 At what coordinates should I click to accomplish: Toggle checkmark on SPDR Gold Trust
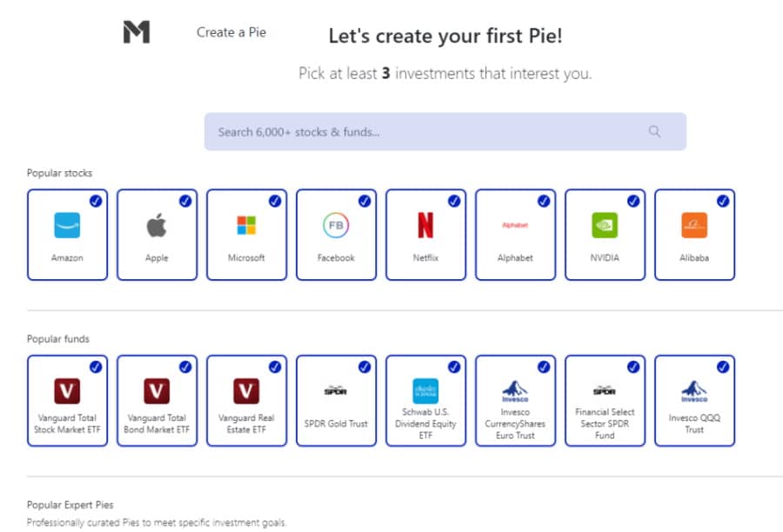[x=365, y=367]
